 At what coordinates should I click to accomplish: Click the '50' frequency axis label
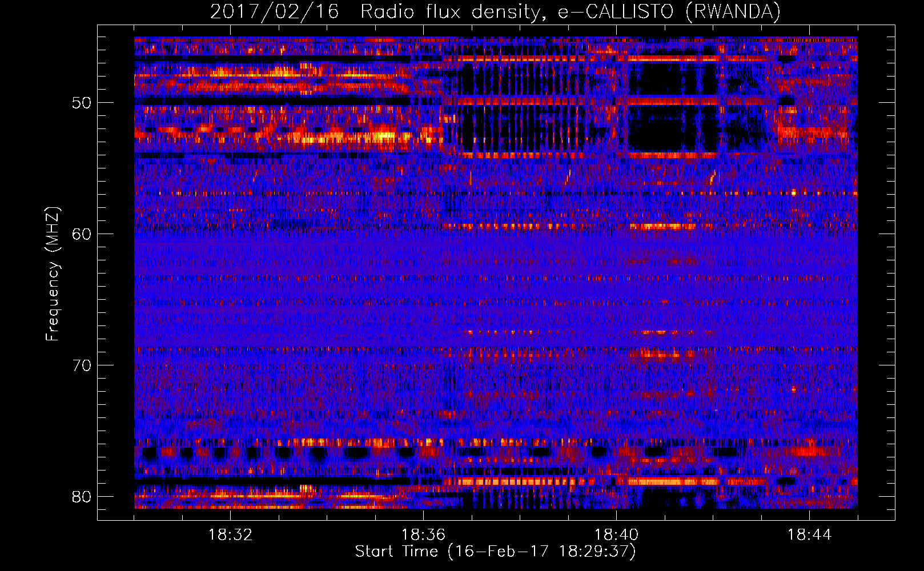point(82,103)
